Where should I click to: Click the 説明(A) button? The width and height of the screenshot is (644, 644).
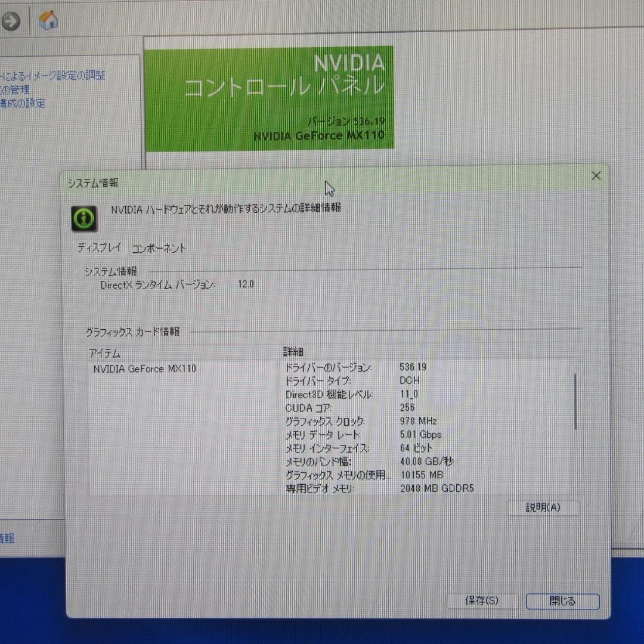543,507
